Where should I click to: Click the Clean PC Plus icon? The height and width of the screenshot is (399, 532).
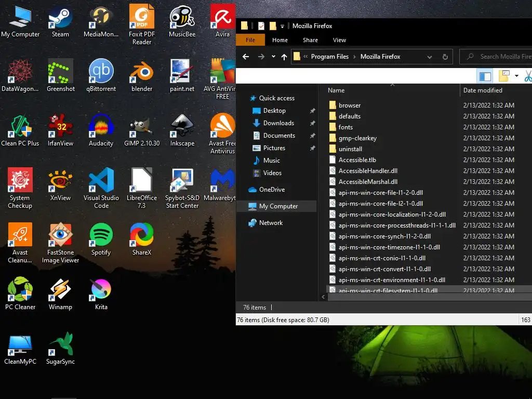click(x=20, y=130)
